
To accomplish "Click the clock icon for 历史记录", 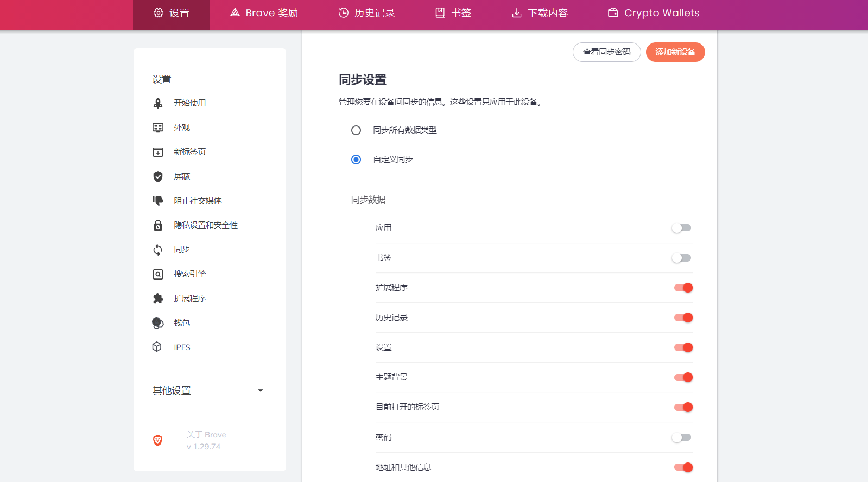I will tap(344, 12).
